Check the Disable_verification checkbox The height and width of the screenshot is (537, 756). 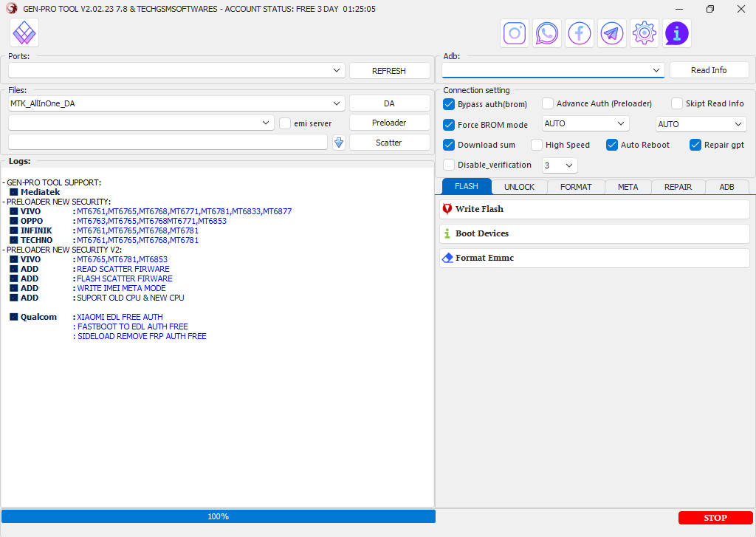[x=449, y=165]
